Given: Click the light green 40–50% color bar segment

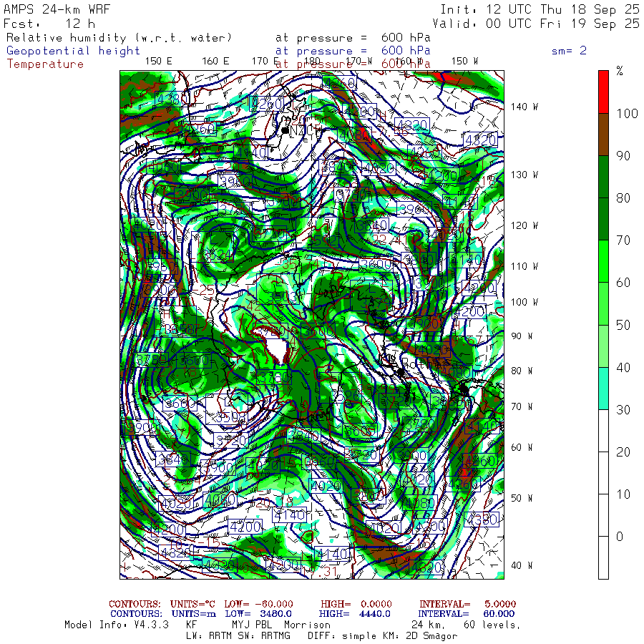Looking at the screenshot, I should pyautogui.click(x=603, y=346).
